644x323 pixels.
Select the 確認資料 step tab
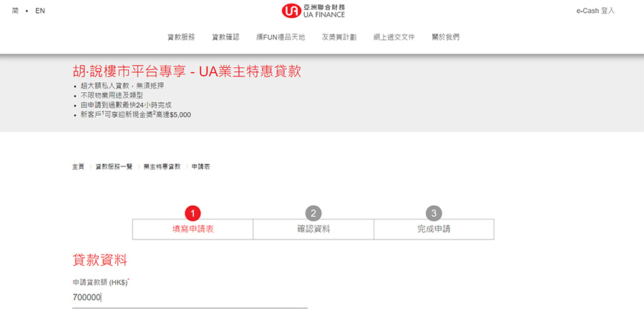(313, 229)
